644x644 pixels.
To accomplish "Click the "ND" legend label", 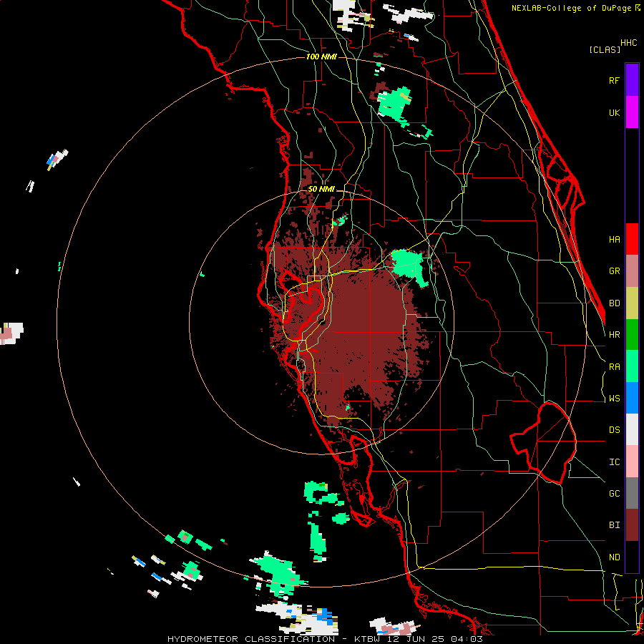I will pyautogui.click(x=614, y=557).
